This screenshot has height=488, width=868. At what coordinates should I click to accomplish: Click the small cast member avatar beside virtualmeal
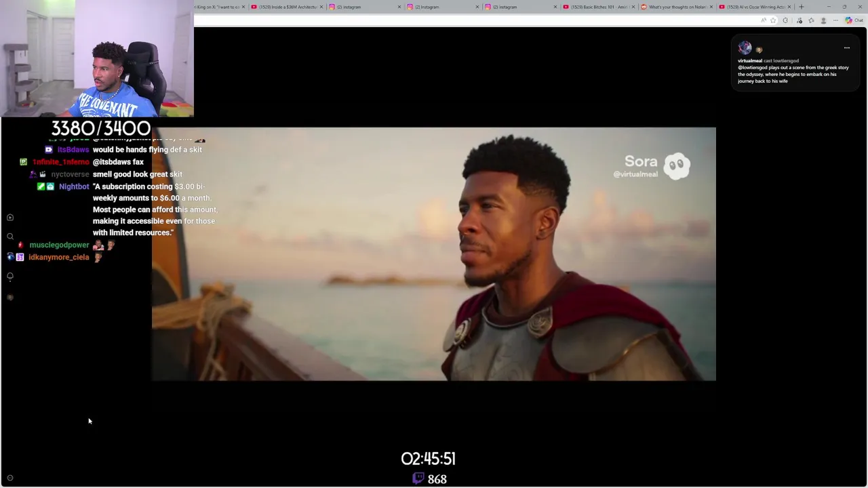point(759,49)
